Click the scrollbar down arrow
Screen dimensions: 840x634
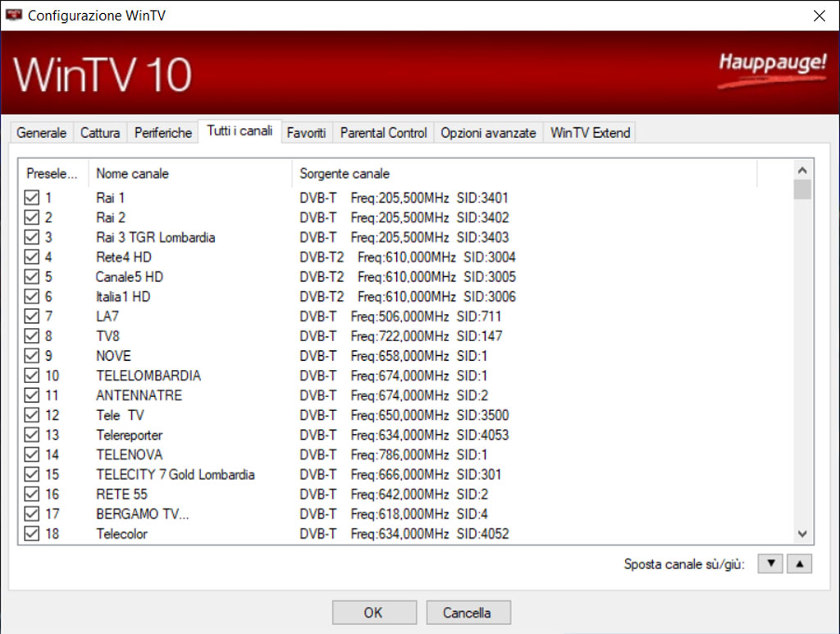802,534
